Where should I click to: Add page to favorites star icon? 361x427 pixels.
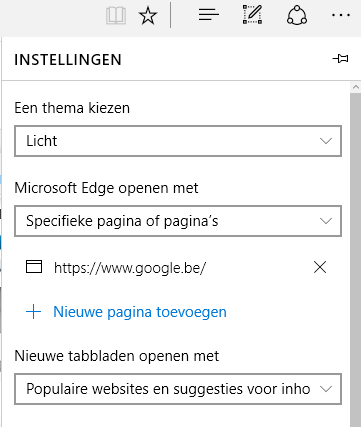tap(148, 16)
